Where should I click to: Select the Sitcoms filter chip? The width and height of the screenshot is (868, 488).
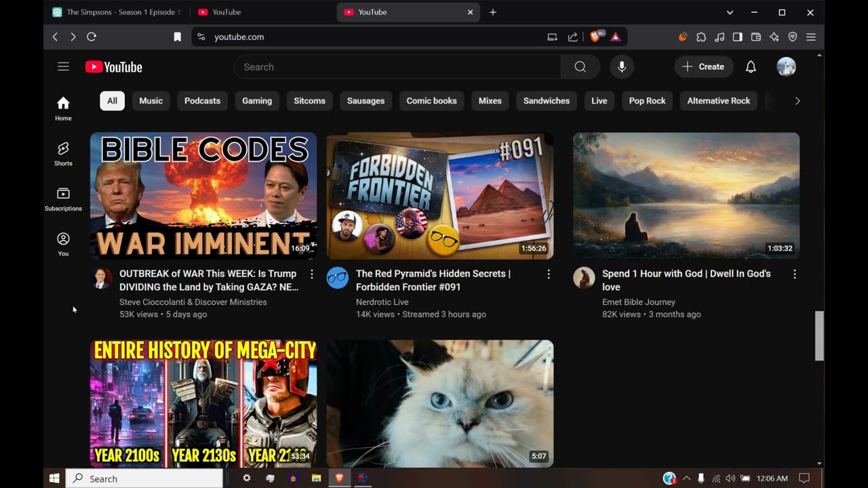(309, 101)
